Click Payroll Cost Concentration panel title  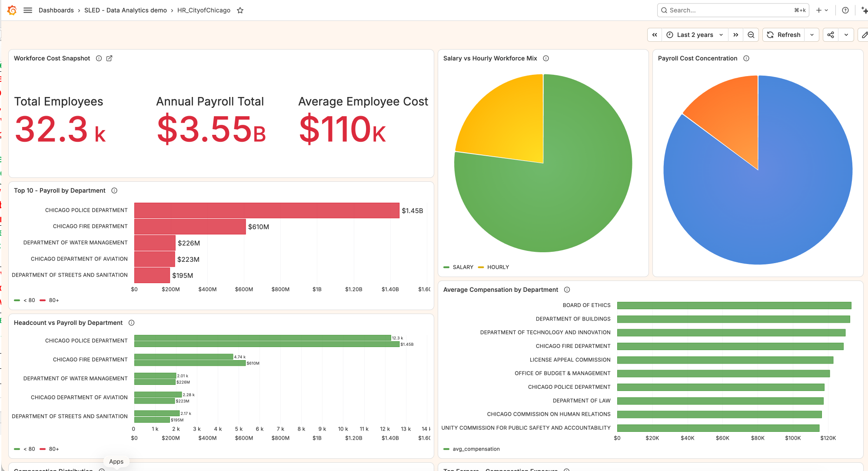[698, 58]
